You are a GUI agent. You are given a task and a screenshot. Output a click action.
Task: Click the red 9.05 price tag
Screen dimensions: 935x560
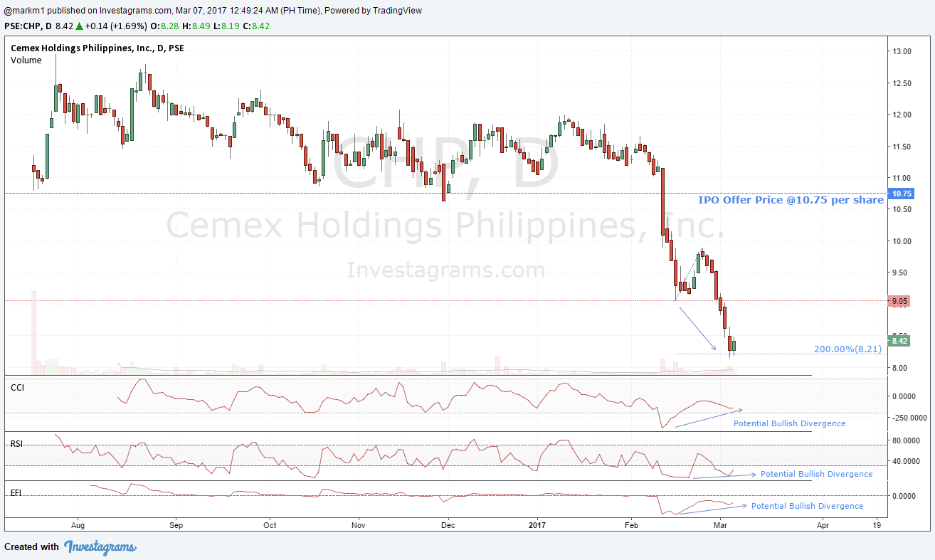tap(899, 301)
